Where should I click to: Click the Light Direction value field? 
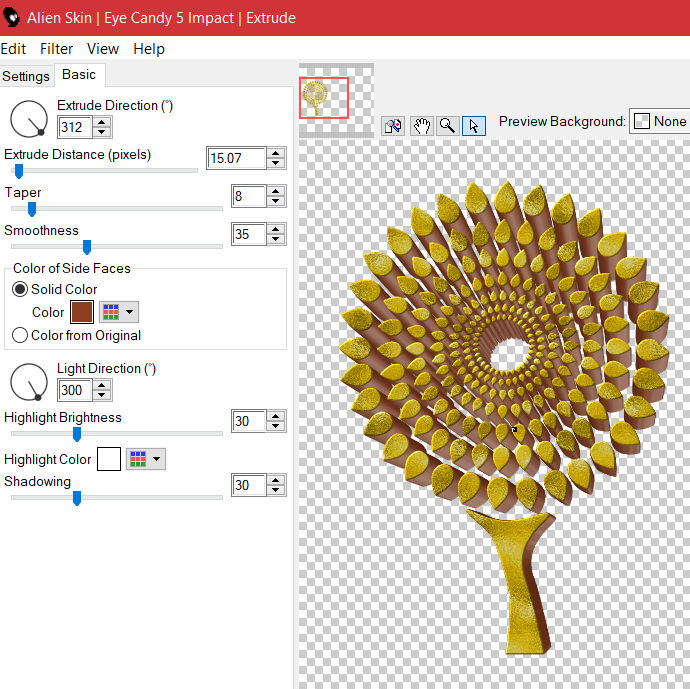click(75, 390)
